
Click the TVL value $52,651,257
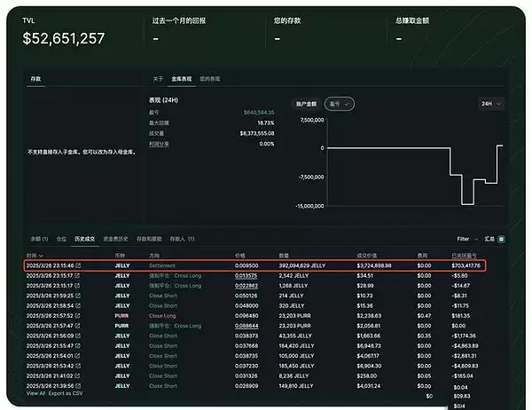(x=64, y=38)
